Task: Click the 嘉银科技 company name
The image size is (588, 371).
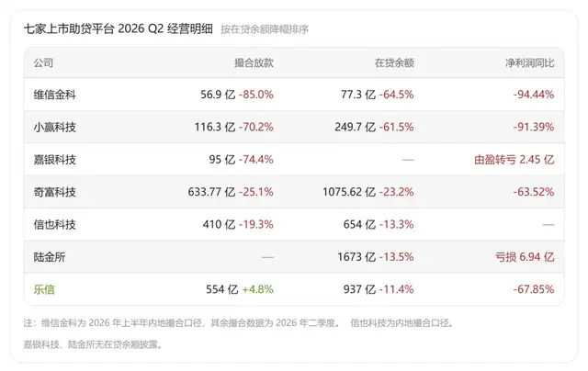Action: tap(55, 160)
